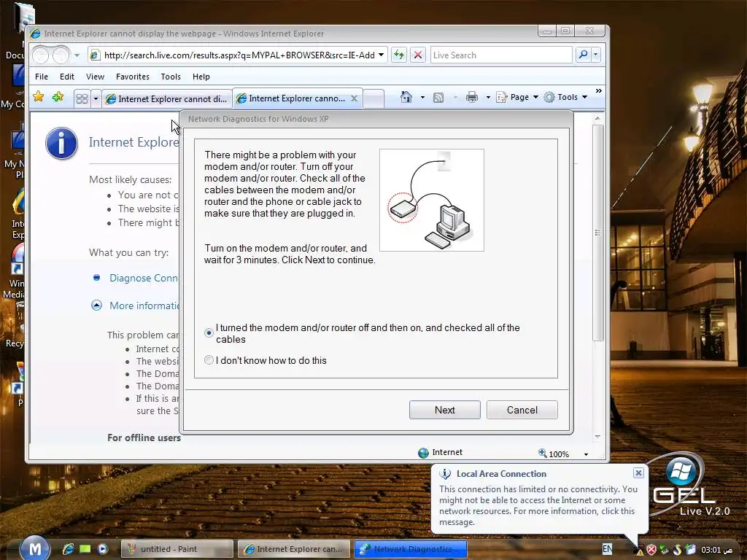Click the Internet Explorer page icon in address bar

click(95, 55)
